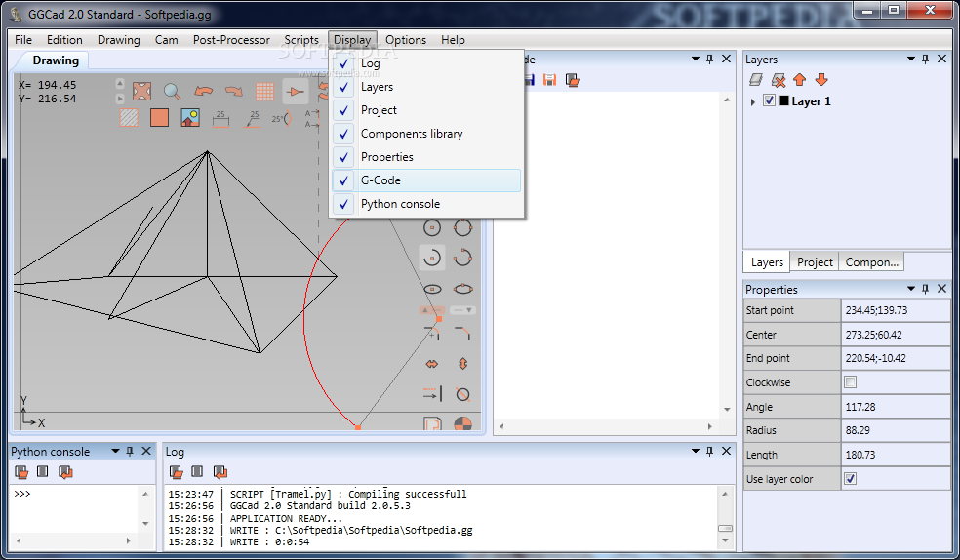This screenshot has width=960, height=560.
Task: Select the circle by center tool
Action: (x=432, y=227)
